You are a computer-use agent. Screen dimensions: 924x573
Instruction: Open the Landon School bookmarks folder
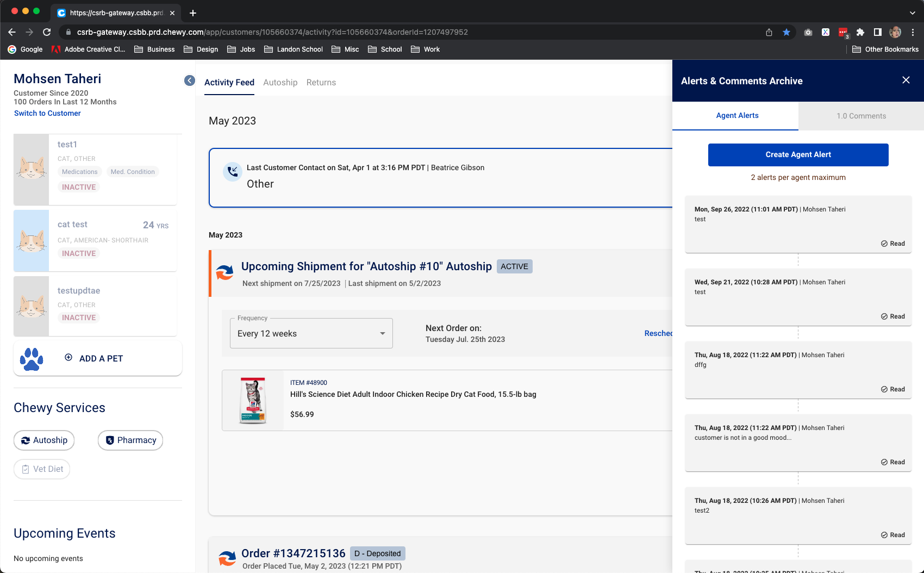294,49
